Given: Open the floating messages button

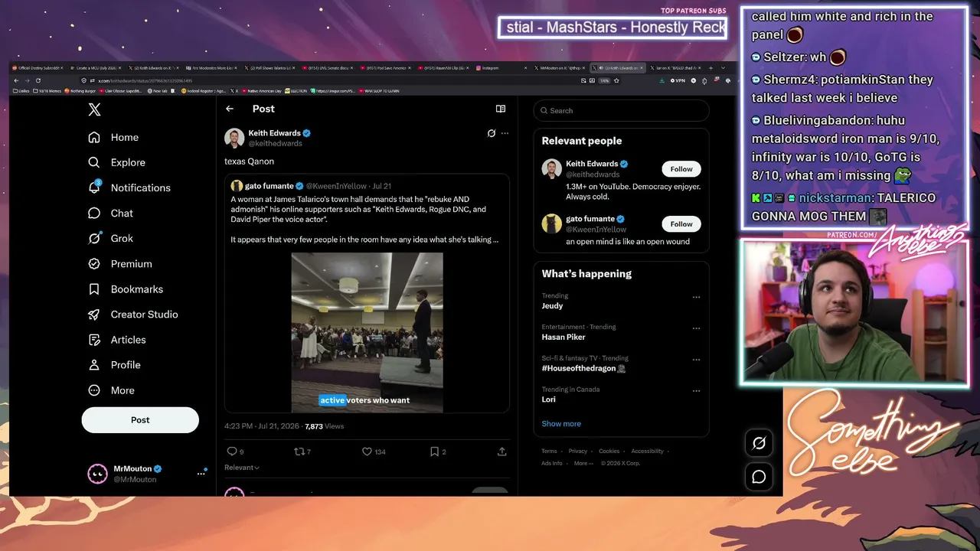Looking at the screenshot, I should tap(759, 477).
